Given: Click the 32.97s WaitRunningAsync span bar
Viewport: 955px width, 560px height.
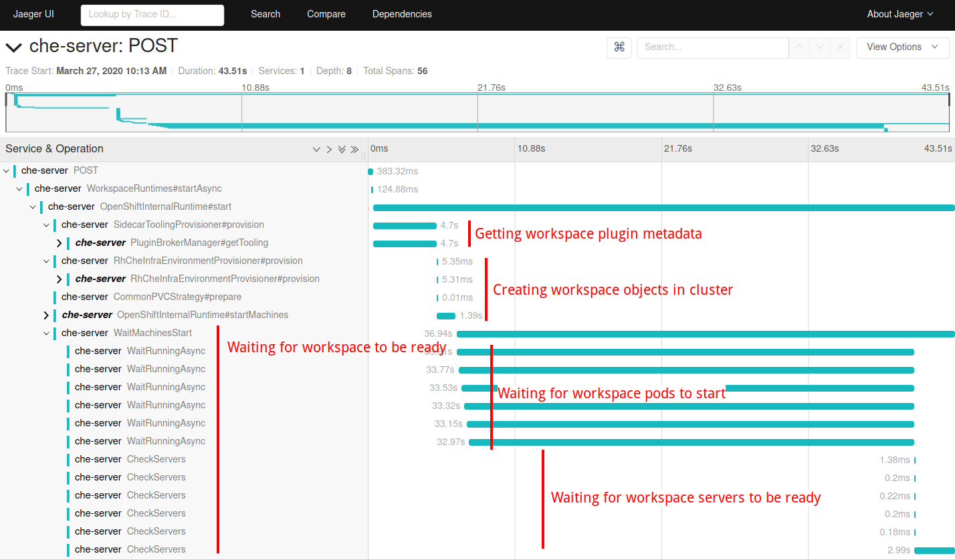Looking at the screenshot, I should (692, 442).
